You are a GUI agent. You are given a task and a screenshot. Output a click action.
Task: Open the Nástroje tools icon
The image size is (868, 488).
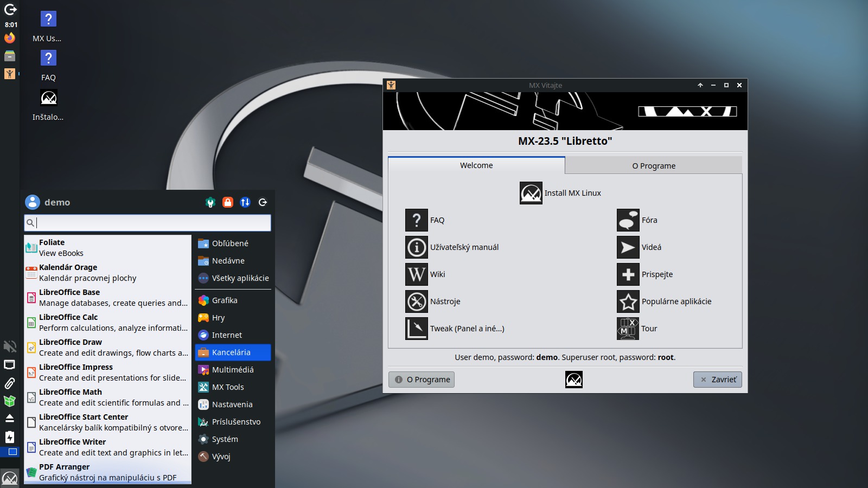point(417,301)
